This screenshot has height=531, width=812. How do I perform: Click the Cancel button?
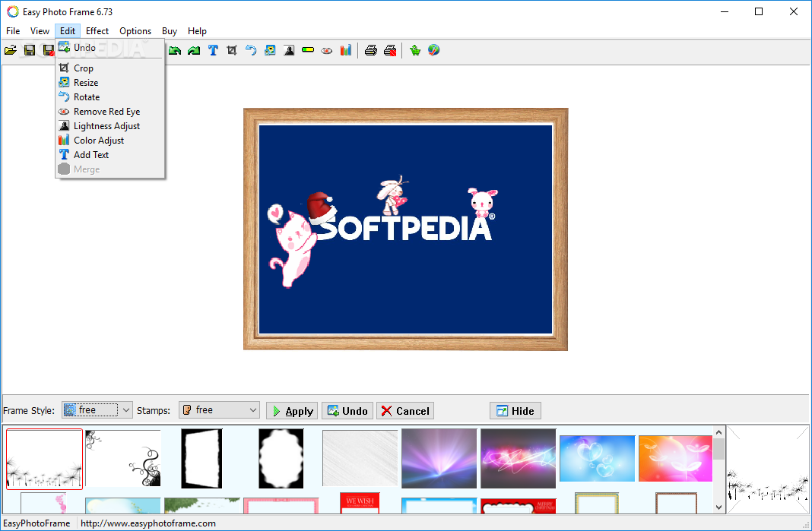click(x=405, y=411)
